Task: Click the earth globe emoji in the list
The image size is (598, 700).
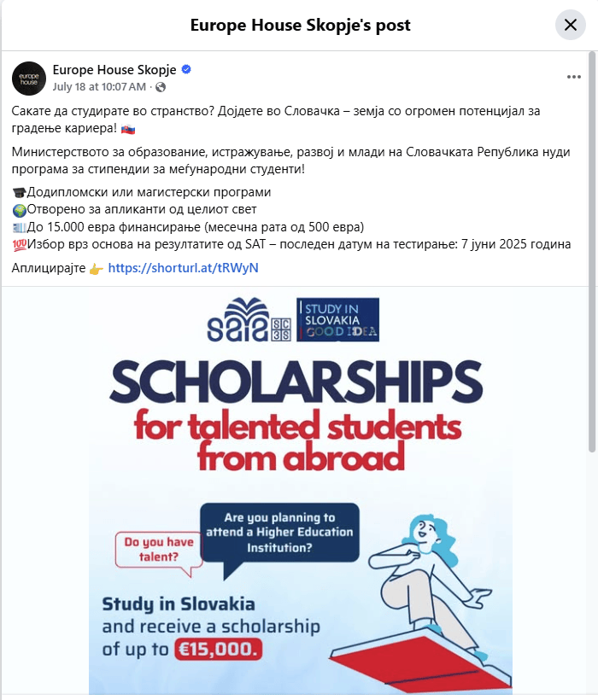Action: 20,209
